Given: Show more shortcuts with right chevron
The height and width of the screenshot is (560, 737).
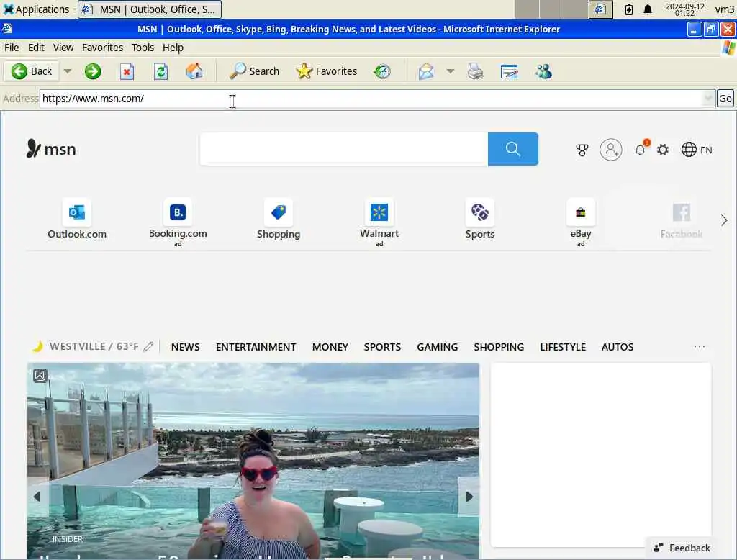Looking at the screenshot, I should pyautogui.click(x=724, y=220).
